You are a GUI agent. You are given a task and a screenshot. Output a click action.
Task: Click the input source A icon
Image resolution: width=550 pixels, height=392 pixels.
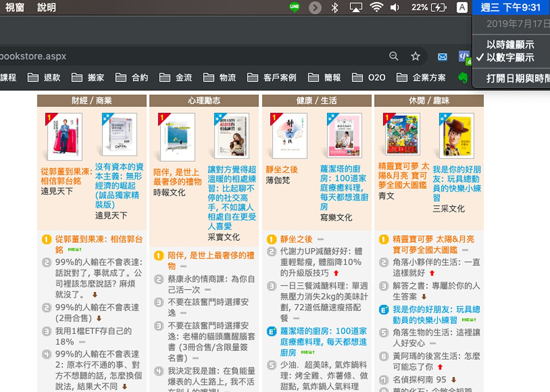(462, 7)
